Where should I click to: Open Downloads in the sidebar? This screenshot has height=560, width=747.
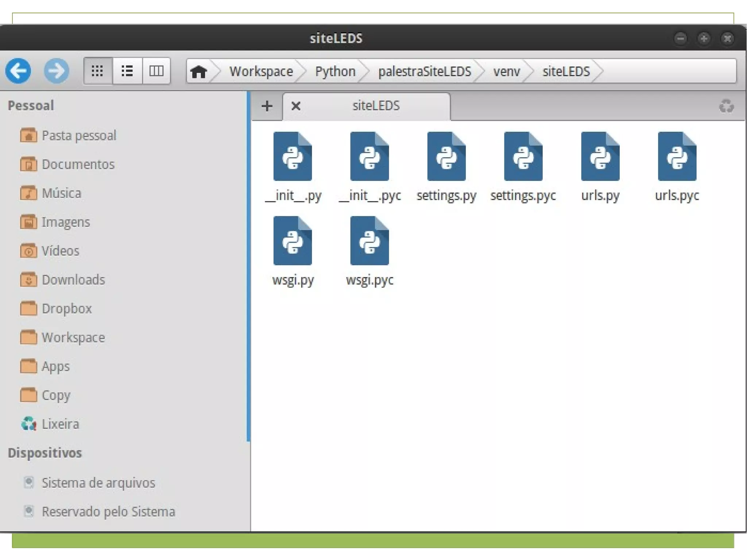(73, 280)
